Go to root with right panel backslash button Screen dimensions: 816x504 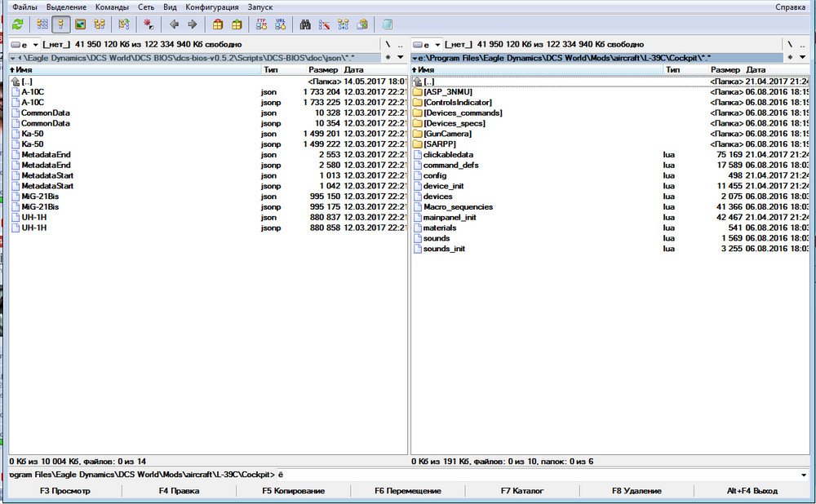790,45
